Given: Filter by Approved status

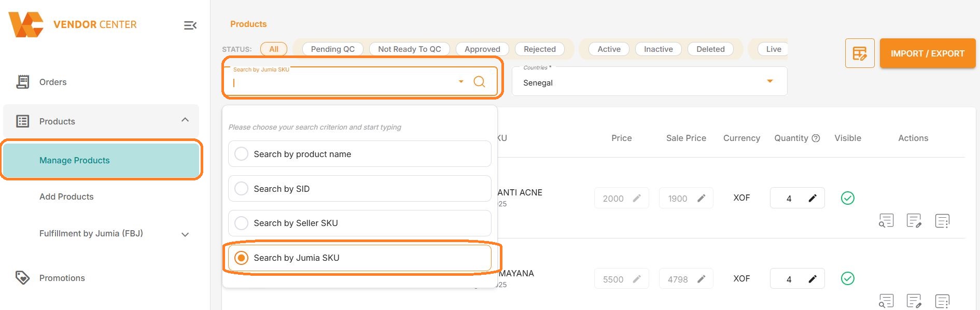Looking at the screenshot, I should click(x=482, y=49).
